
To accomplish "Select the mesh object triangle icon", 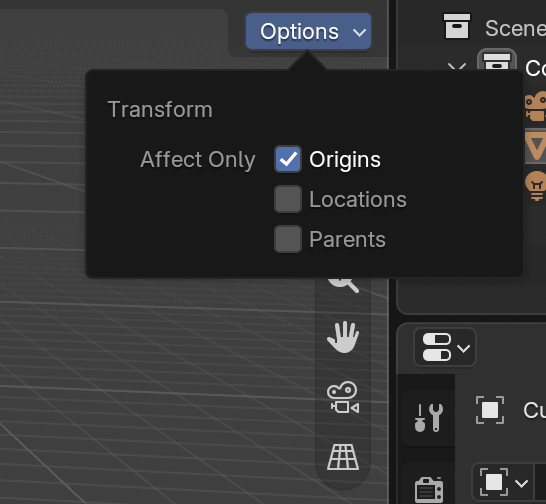I will point(536,146).
